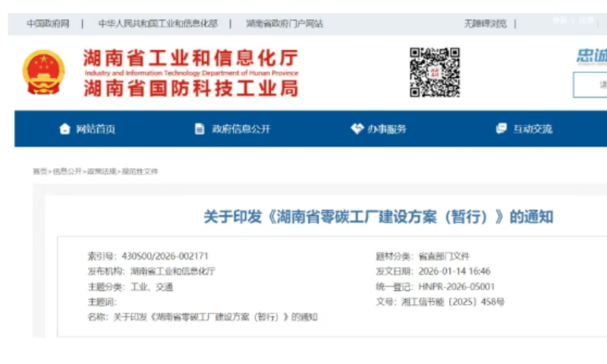Click the search input box at right

pos(592,85)
